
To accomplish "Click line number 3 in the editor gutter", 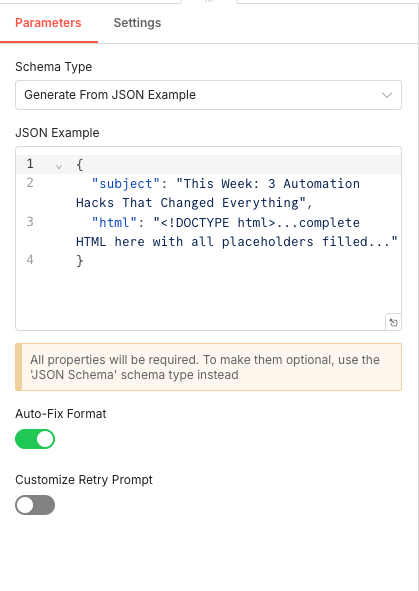I will pyautogui.click(x=30, y=222).
